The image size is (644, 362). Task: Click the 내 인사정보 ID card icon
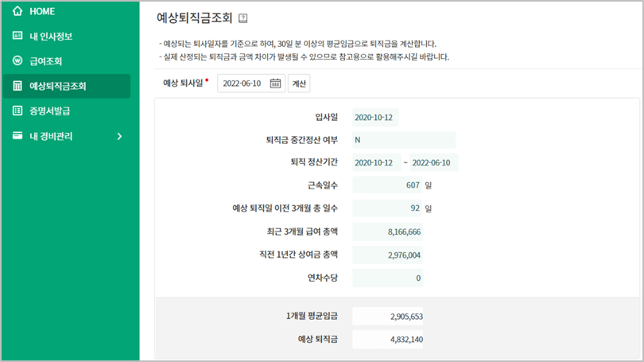click(17, 35)
